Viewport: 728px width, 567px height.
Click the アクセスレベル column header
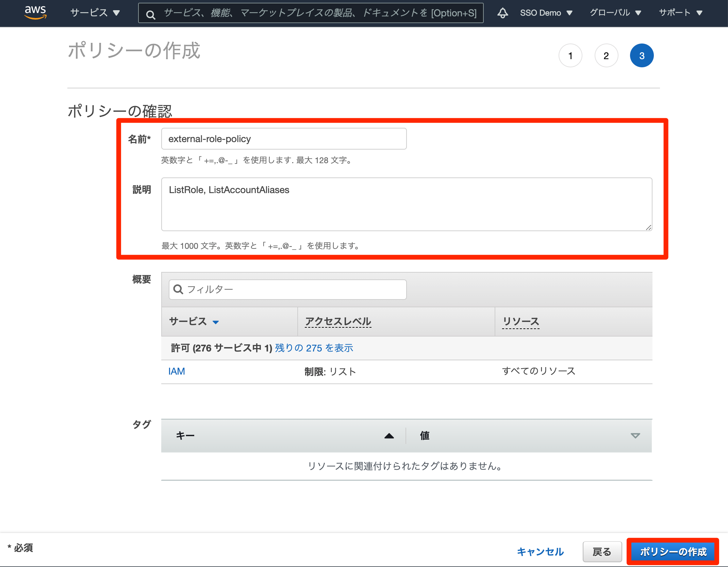(x=338, y=321)
